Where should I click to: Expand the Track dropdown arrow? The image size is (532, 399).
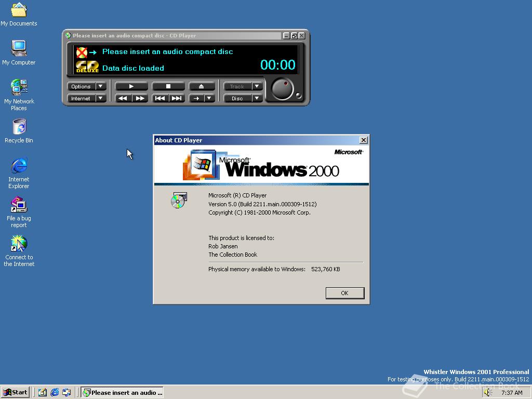point(257,87)
